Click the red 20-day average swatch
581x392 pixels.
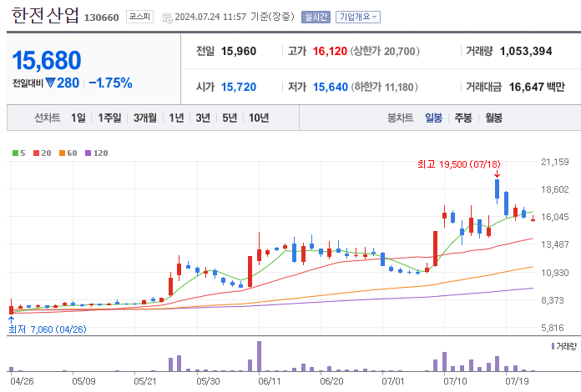click(x=37, y=153)
